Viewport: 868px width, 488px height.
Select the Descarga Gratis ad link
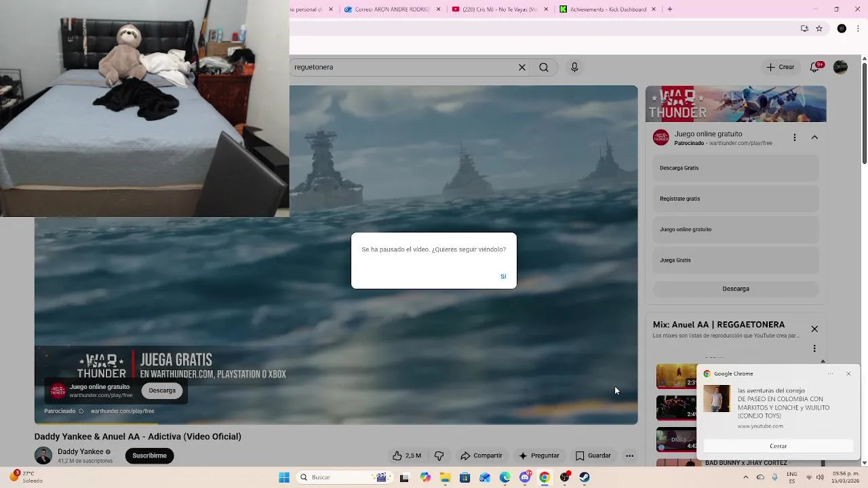(x=736, y=168)
